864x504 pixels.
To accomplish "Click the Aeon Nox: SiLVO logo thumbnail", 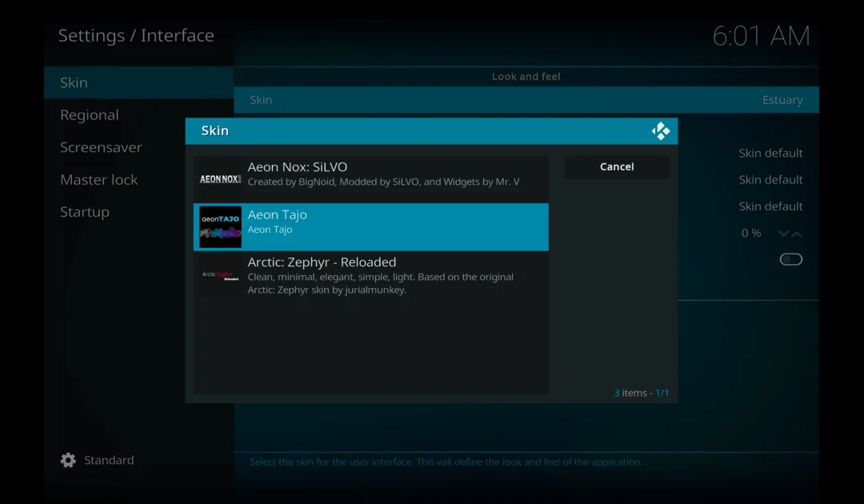I will pos(220,178).
